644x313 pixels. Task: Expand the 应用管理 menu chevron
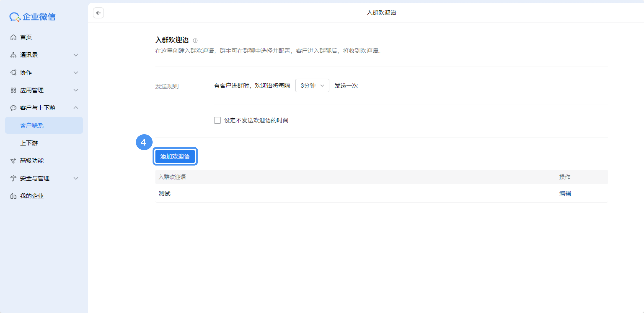point(76,90)
